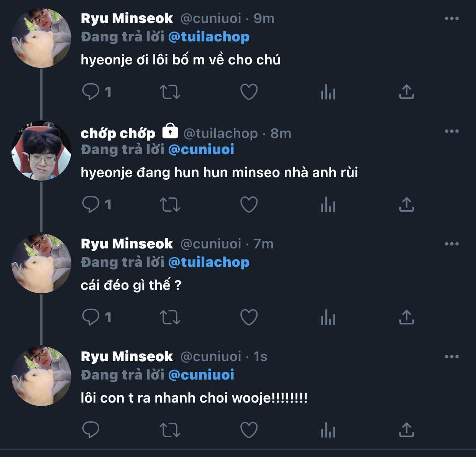The width and height of the screenshot is (476, 457).
Task: Reply to the 'lôi con t ra' tweet
Action: coord(91,430)
